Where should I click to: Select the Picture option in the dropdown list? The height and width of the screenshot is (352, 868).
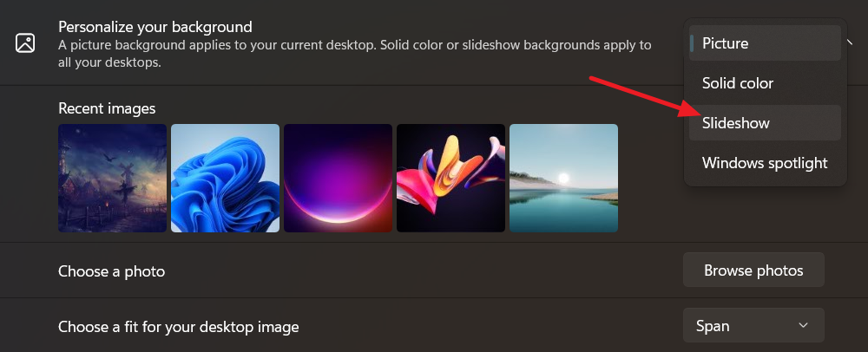[765, 43]
